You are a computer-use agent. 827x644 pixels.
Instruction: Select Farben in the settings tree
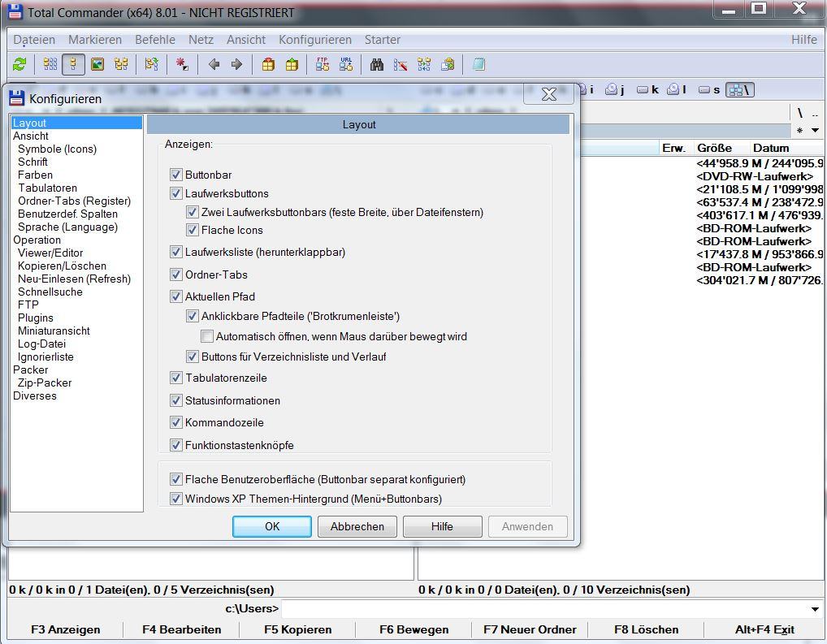[35, 175]
